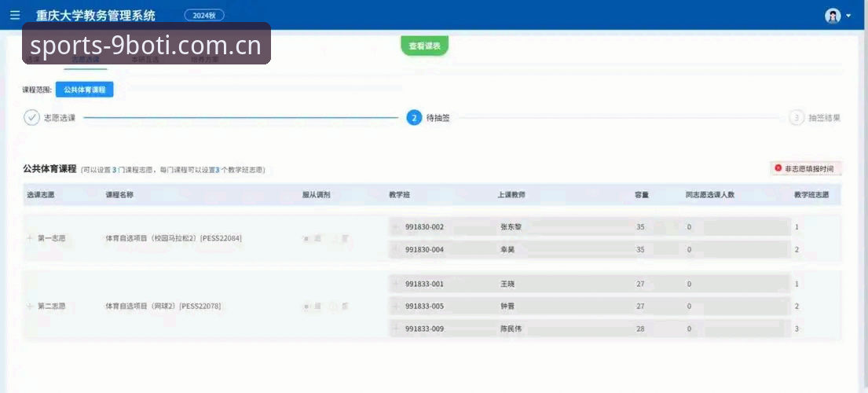The image size is (868, 393).
Task: Click the 志愿选课 step label
Action: pos(60,117)
